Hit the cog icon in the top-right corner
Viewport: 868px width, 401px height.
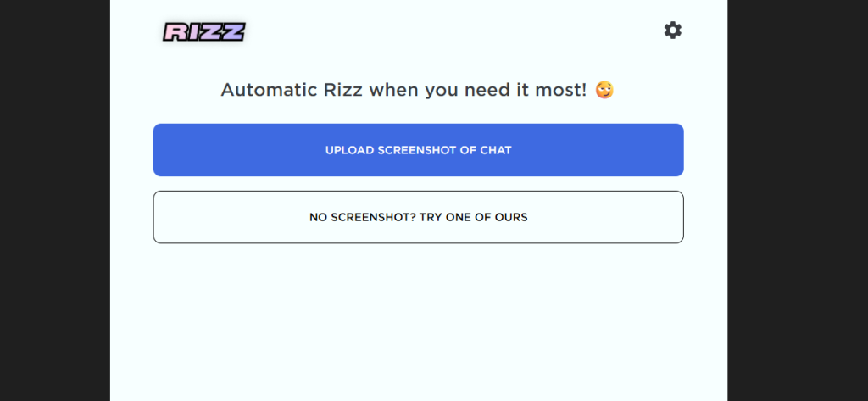click(672, 31)
